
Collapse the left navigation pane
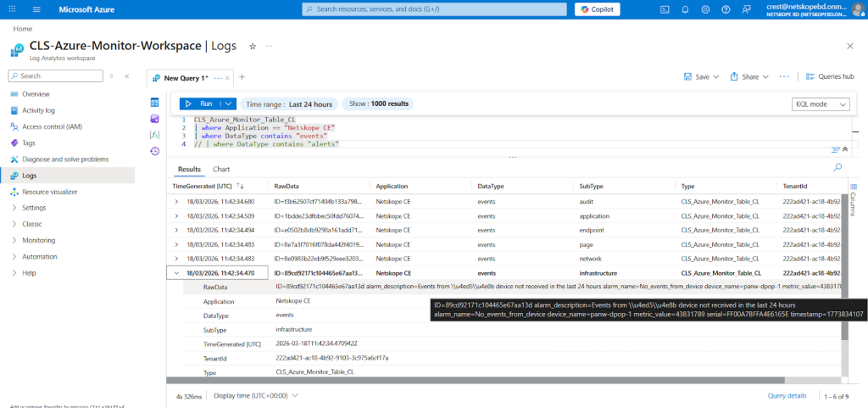127,75
